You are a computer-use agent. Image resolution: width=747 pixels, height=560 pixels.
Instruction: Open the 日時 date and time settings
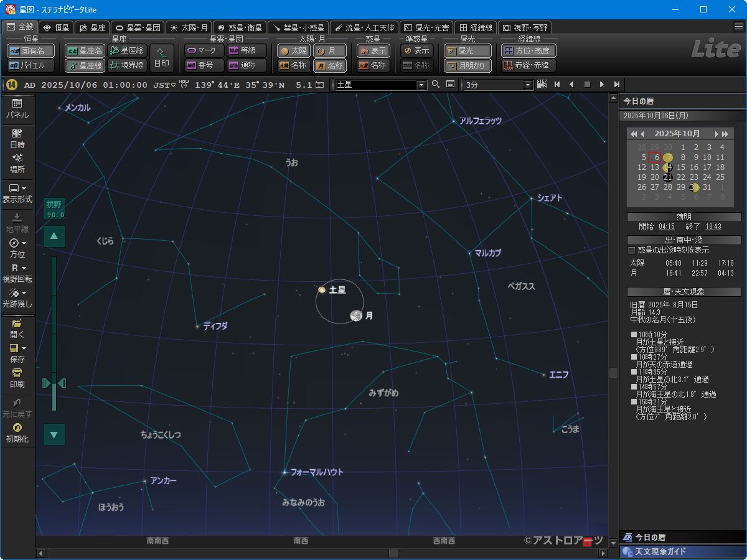pos(17,138)
